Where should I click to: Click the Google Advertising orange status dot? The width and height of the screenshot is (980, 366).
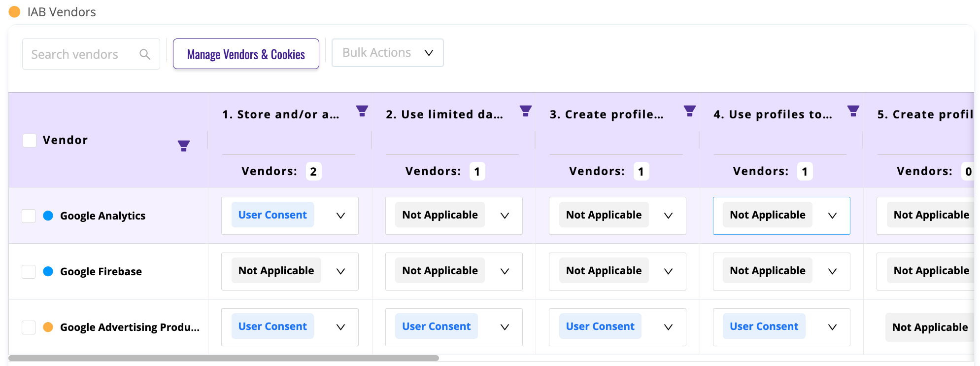[x=48, y=327]
